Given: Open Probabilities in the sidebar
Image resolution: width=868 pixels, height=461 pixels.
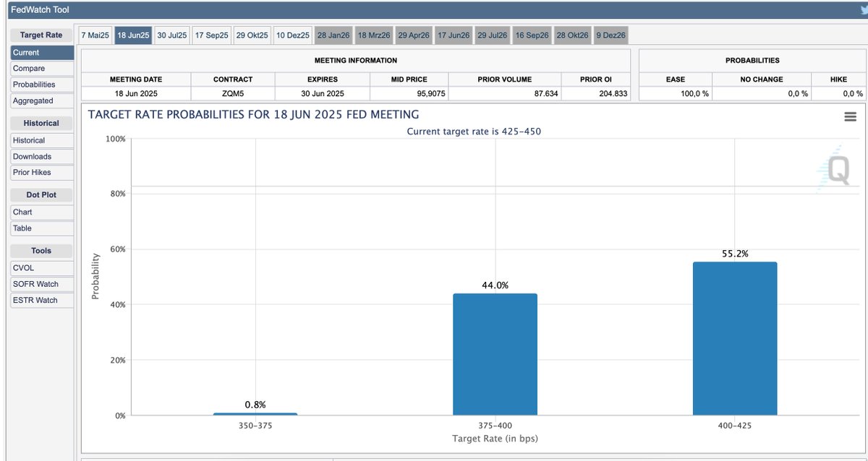Looking at the screenshot, I should (42, 85).
